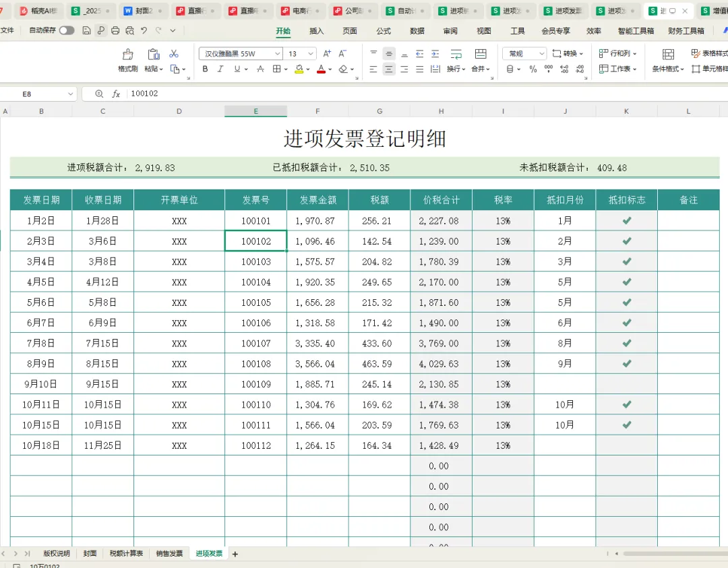The width and height of the screenshot is (728, 568).
Task: Toggle Underline formatting
Action: 237,69
